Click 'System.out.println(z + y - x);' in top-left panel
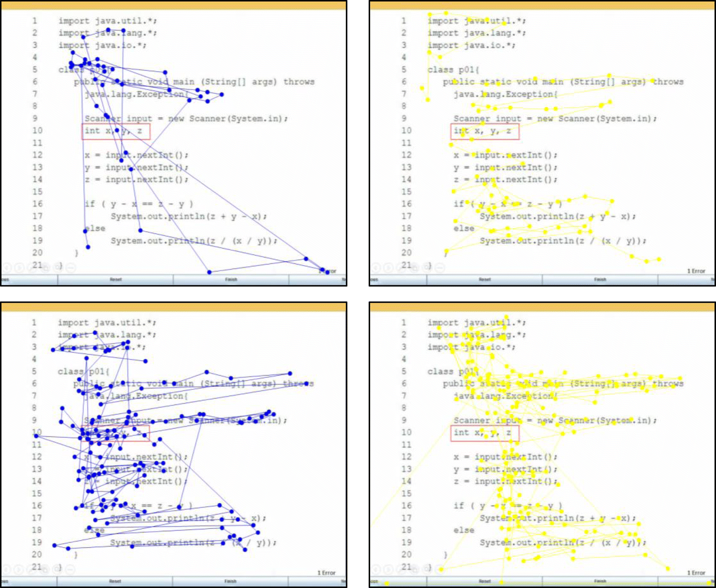 [x=189, y=216]
